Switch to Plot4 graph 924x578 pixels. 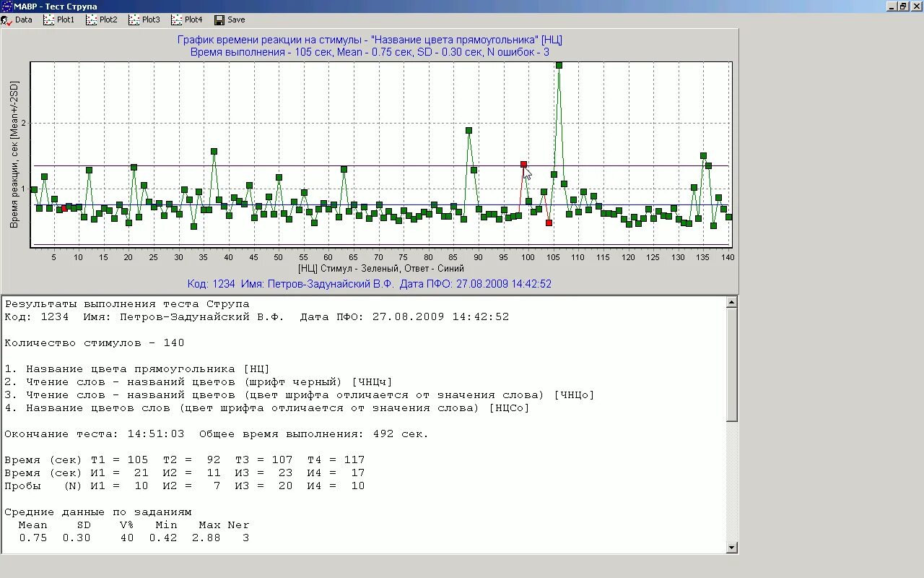pos(187,20)
